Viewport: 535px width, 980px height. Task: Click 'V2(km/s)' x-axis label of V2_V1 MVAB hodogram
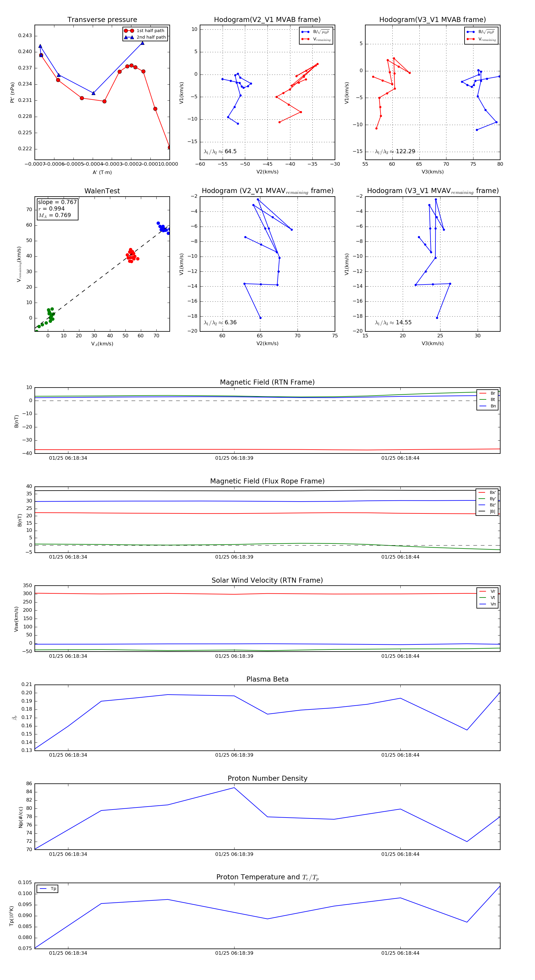coord(267,172)
